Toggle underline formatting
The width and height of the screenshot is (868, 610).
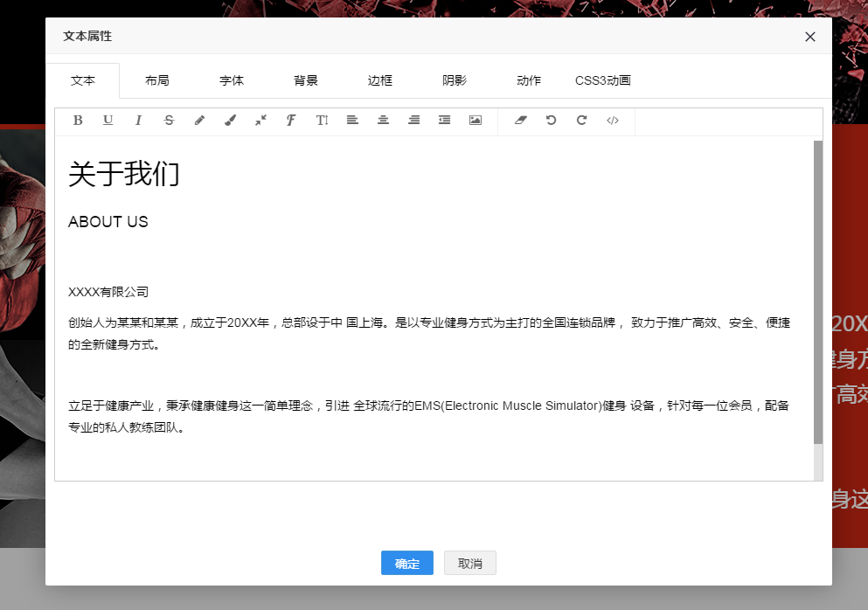(108, 121)
